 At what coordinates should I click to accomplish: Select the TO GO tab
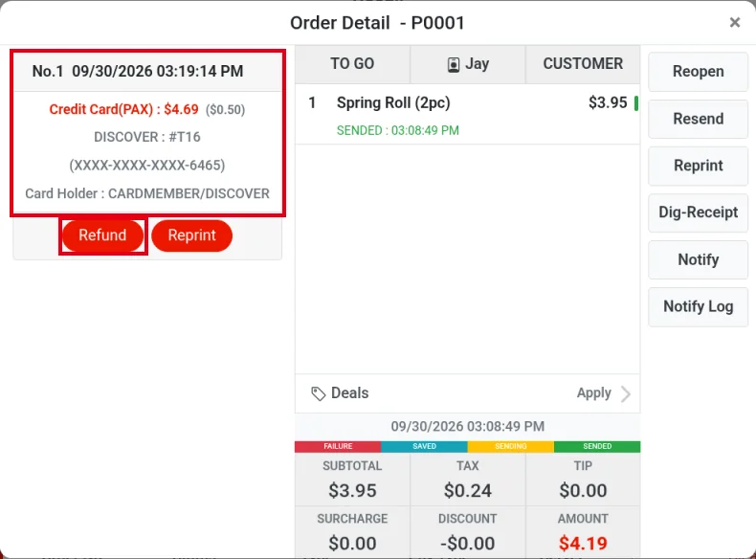coord(352,64)
